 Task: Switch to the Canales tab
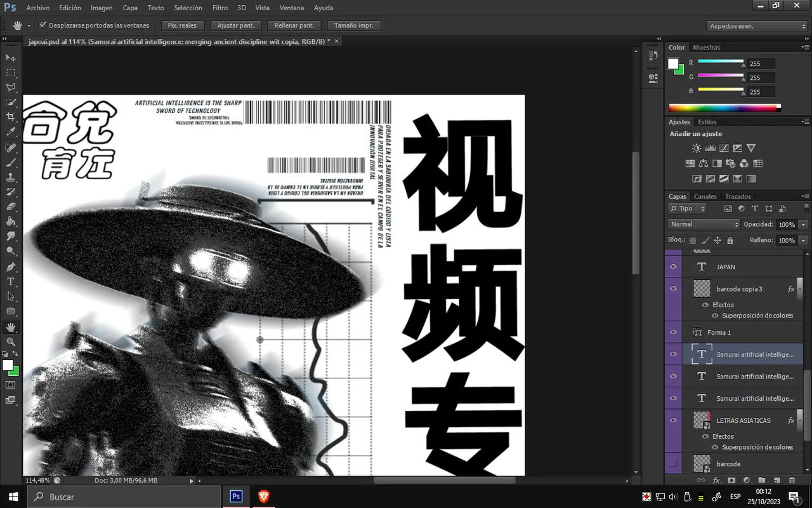705,196
